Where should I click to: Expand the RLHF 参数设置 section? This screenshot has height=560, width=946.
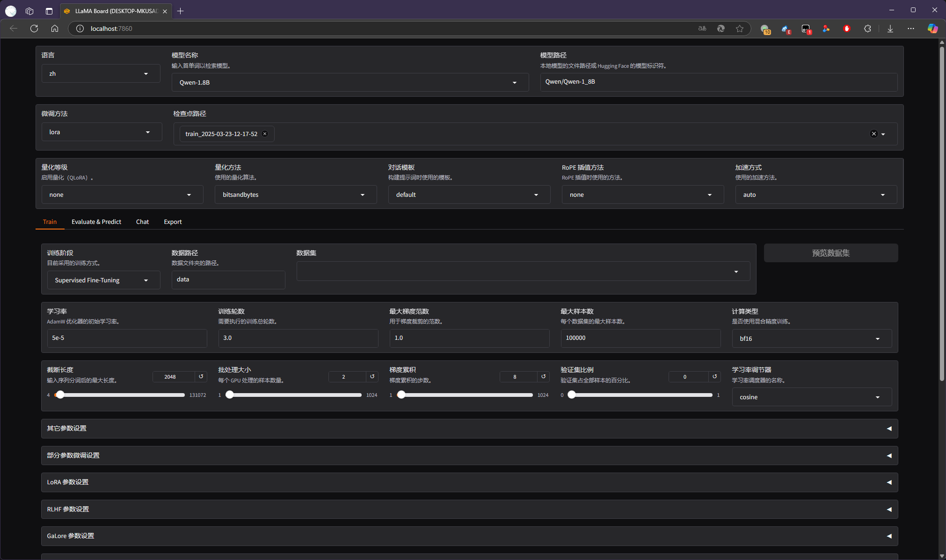pos(469,509)
